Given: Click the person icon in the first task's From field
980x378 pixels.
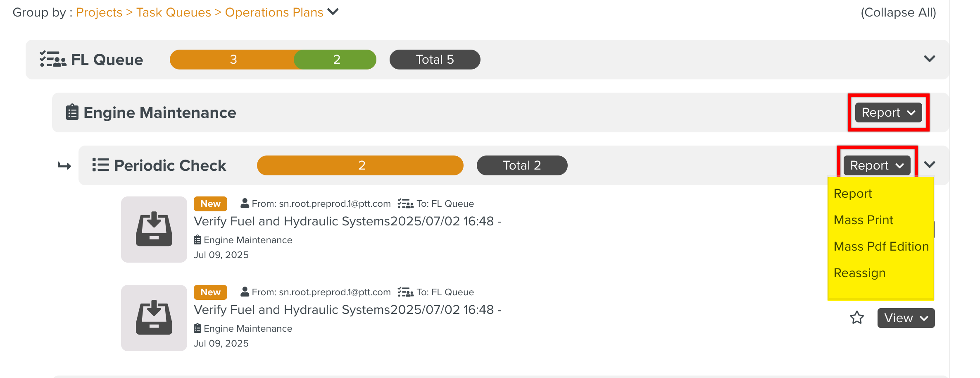Looking at the screenshot, I should (245, 203).
